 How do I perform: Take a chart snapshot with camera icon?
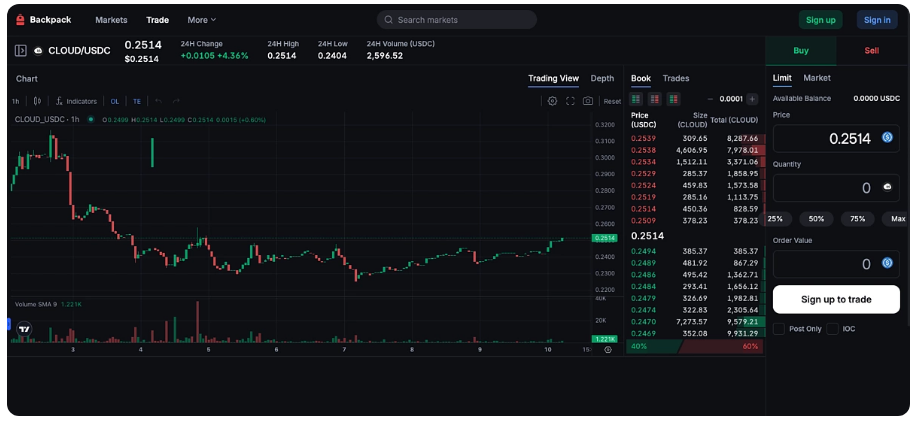pos(588,101)
